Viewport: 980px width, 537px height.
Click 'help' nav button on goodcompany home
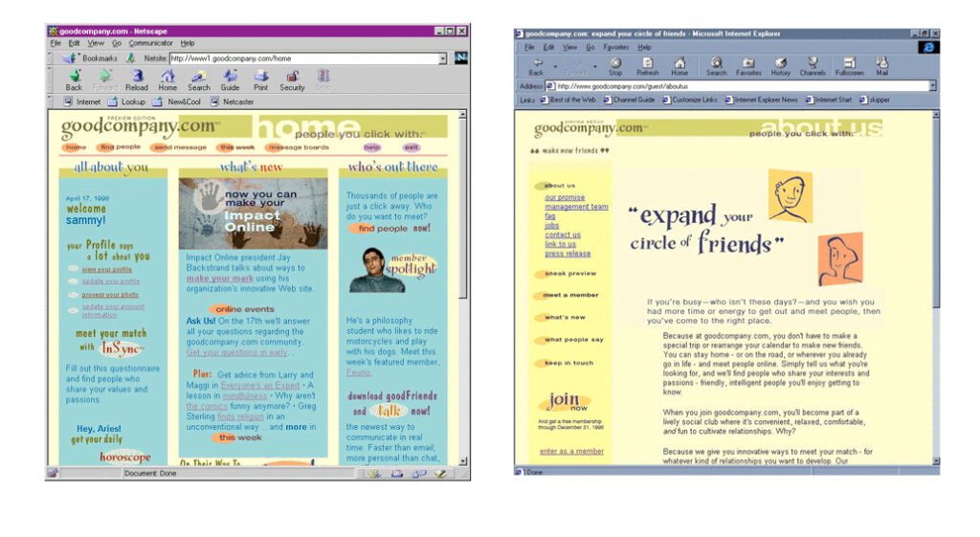[372, 147]
